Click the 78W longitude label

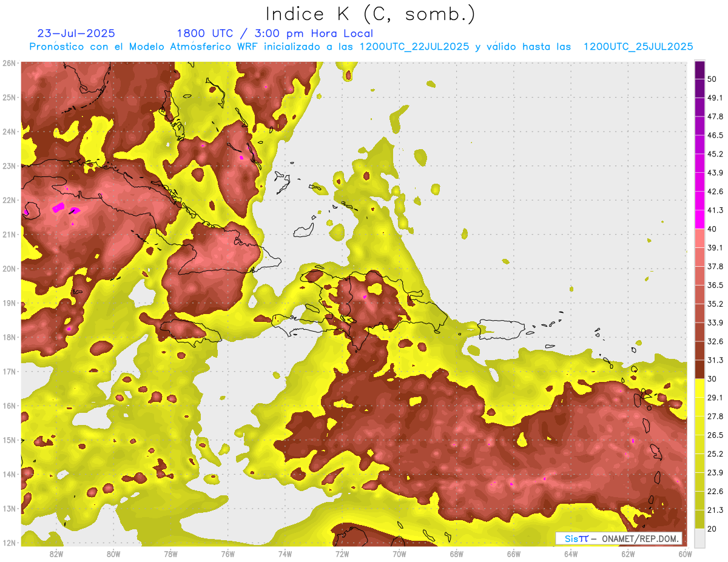(170, 554)
